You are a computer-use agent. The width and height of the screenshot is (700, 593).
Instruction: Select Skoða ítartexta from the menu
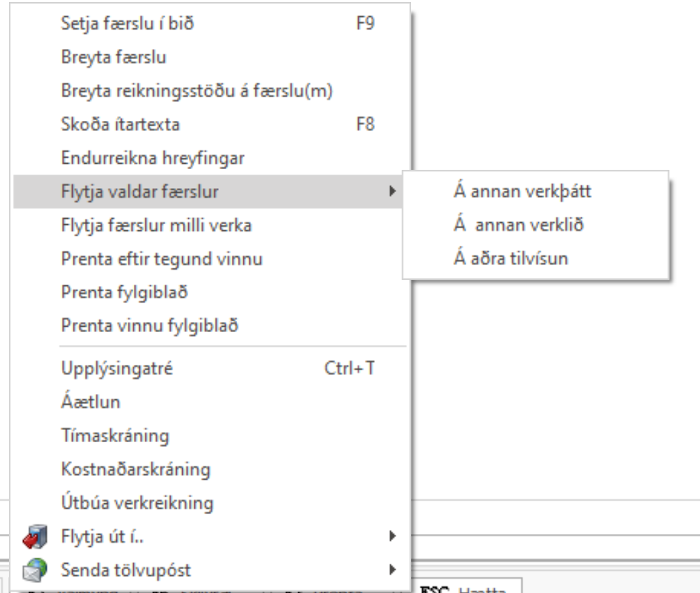tap(120, 124)
